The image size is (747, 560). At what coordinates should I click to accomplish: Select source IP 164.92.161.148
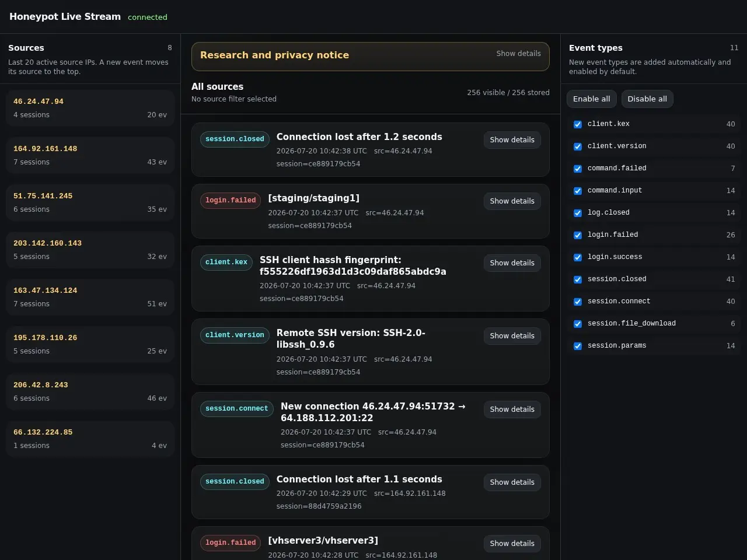pos(90,155)
